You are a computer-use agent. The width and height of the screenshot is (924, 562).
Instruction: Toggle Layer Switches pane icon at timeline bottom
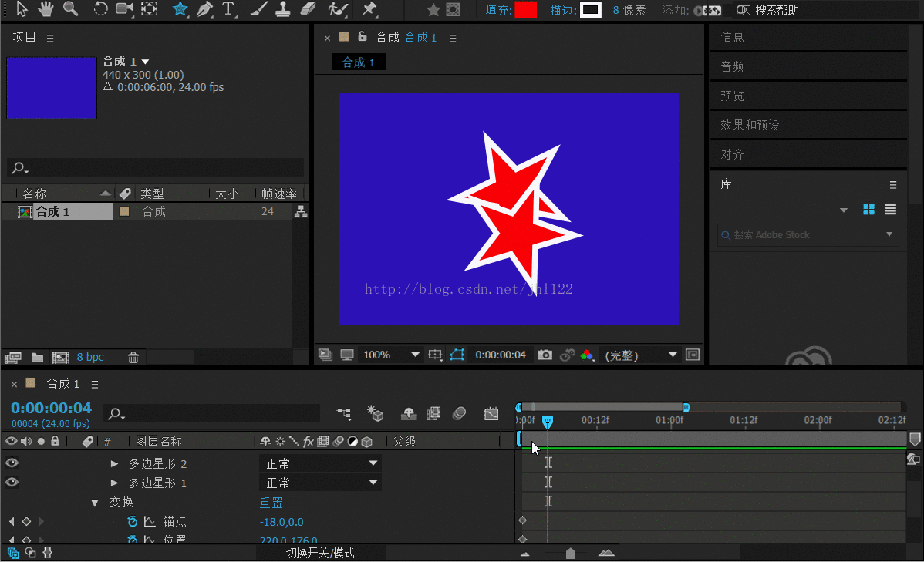(13, 553)
